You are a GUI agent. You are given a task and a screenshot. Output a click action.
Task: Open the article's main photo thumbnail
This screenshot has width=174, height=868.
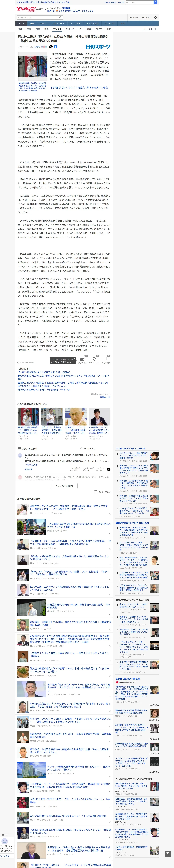pos(33,67)
